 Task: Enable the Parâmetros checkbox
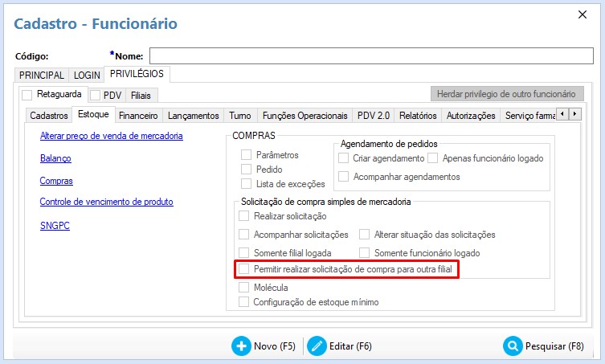(247, 154)
